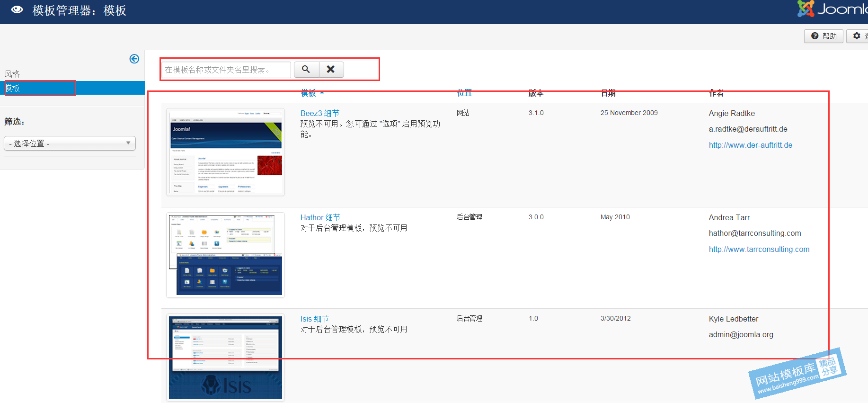Open the 帮助 help button
The width and height of the screenshot is (868, 403).
(824, 36)
